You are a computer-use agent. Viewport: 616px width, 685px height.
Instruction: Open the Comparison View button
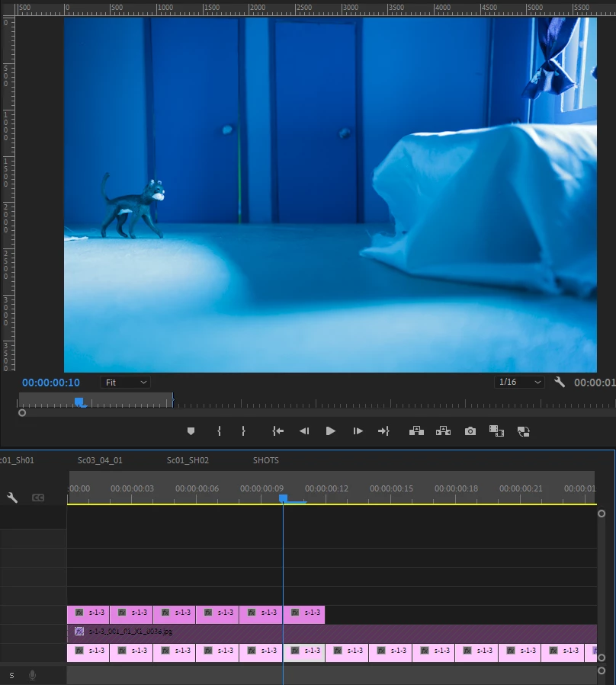coord(496,431)
